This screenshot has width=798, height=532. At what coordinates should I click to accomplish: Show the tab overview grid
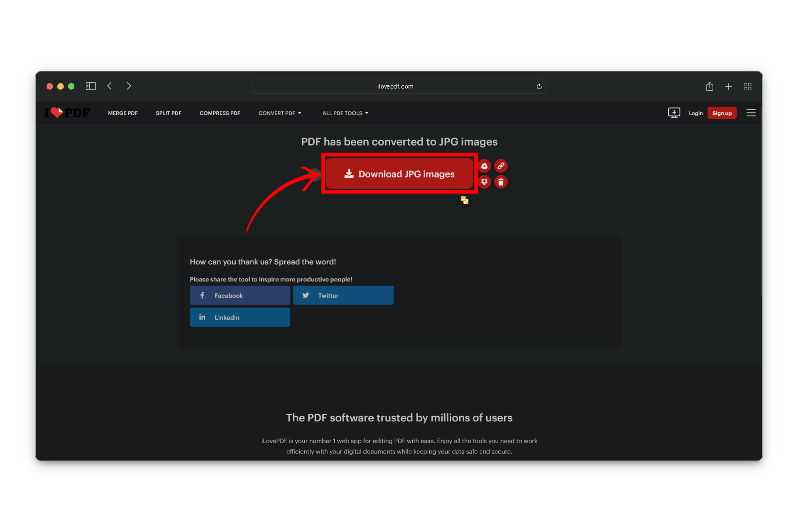click(747, 86)
